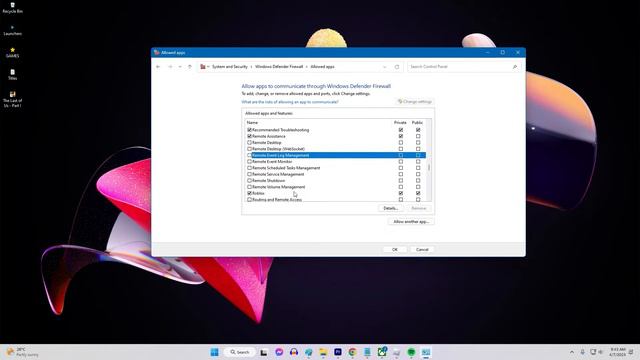This screenshot has height=360, width=640.
Task: Uncheck Remote Assistance Private checkbox
Action: pos(401,136)
